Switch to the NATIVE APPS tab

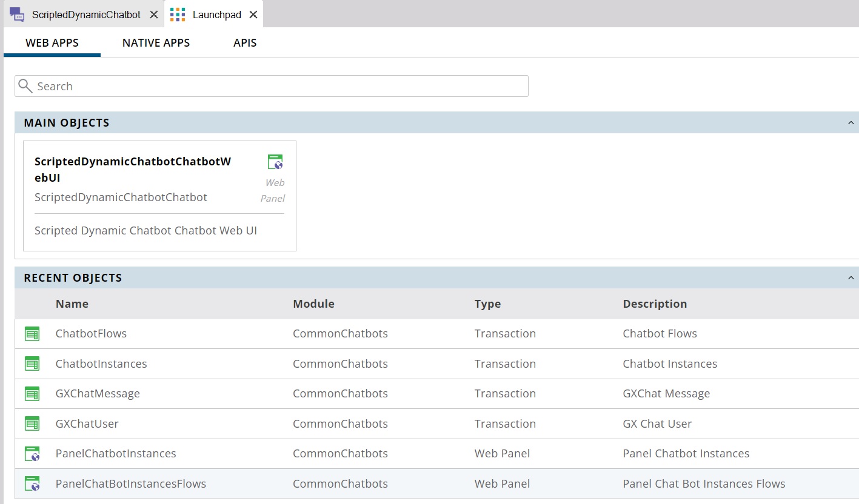(x=156, y=43)
